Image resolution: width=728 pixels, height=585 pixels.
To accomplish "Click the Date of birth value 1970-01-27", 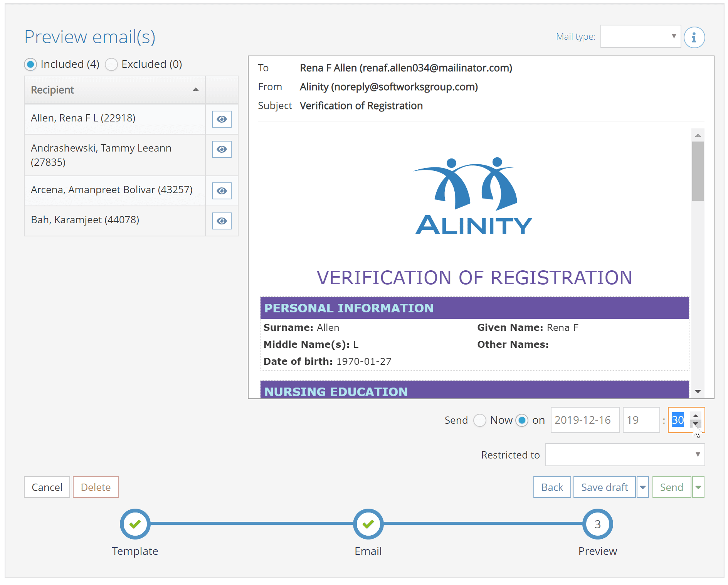I will [364, 361].
